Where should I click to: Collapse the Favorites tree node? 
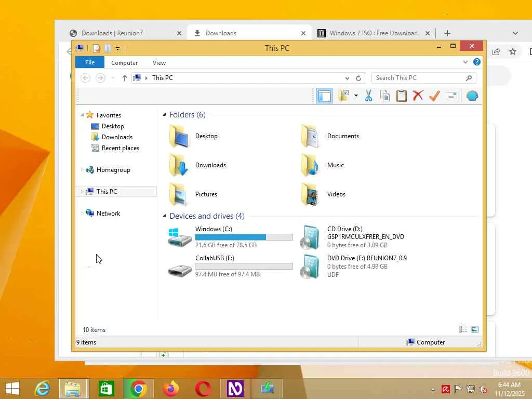click(x=82, y=115)
